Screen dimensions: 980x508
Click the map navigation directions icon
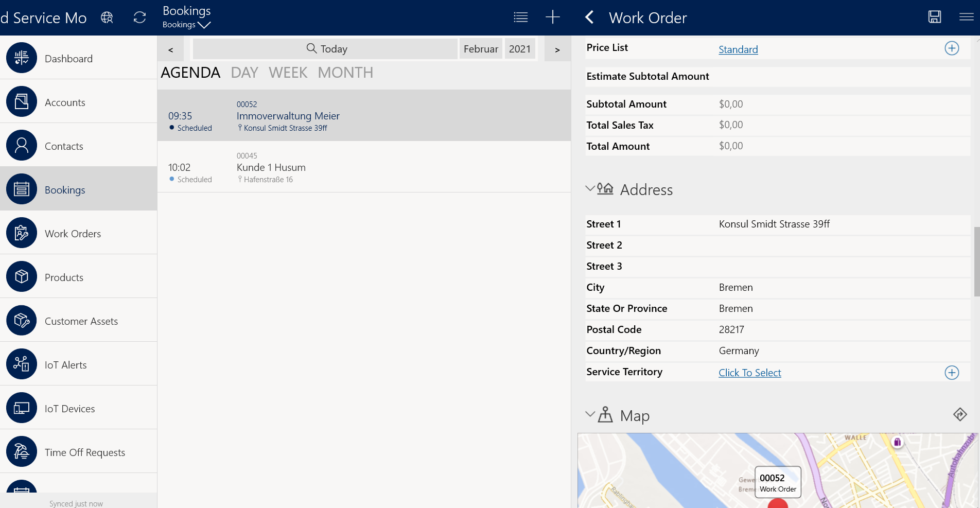click(x=959, y=414)
